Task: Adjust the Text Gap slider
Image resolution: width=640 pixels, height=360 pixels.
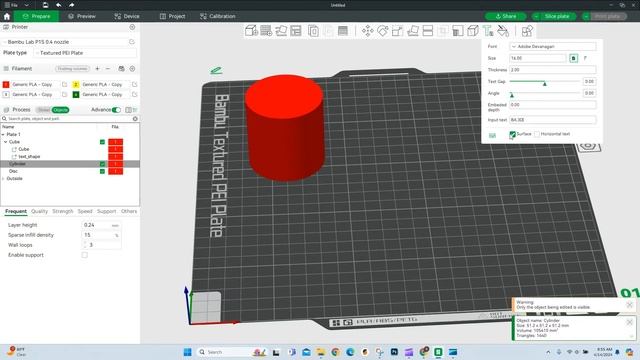Action: (x=544, y=82)
